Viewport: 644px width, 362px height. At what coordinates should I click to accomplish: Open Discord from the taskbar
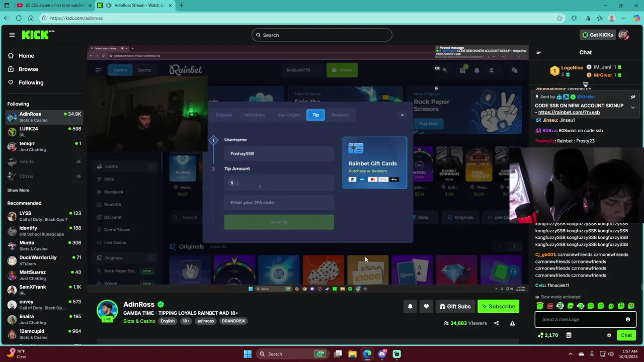tap(382, 354)
